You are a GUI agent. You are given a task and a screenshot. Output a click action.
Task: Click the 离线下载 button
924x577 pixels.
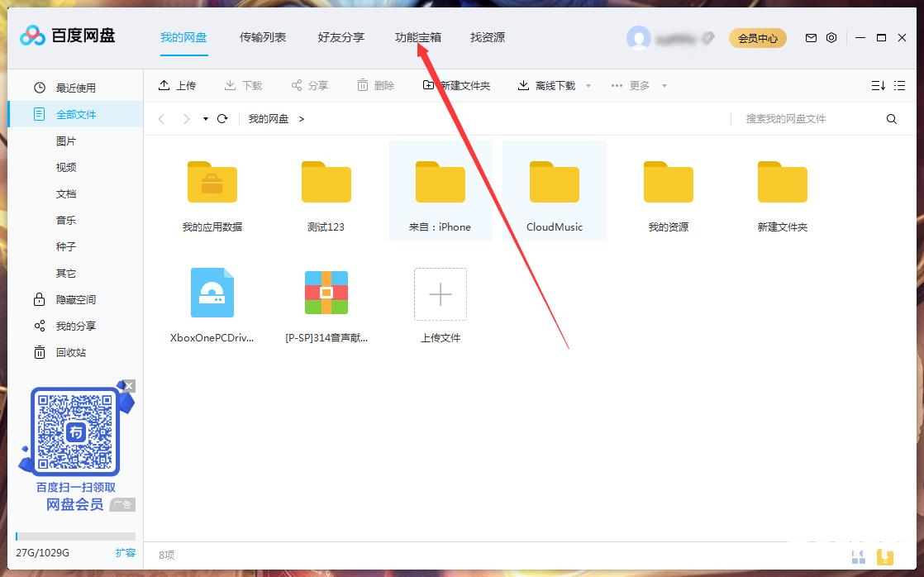click(x=546, y=85)
